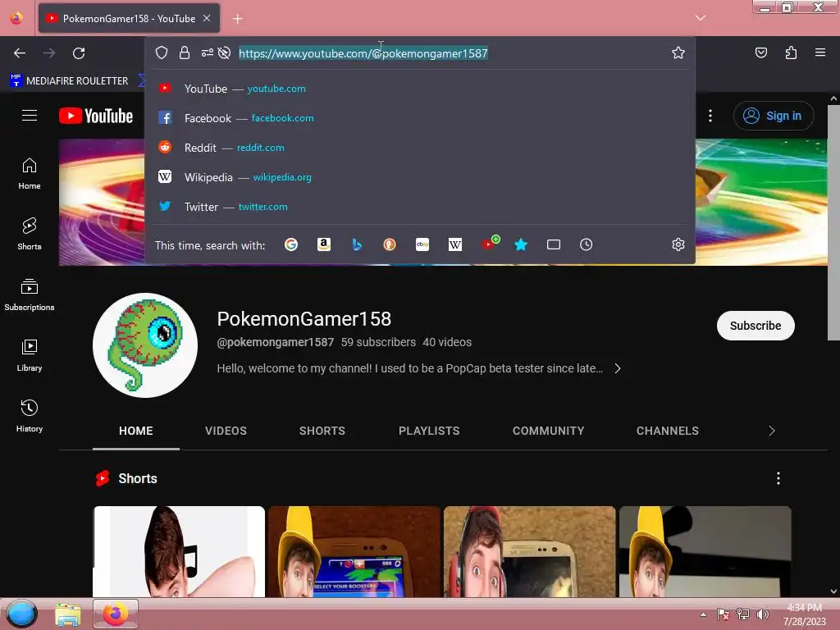
Task: List all tabs dropdown arrow
Action: [701, 18]
